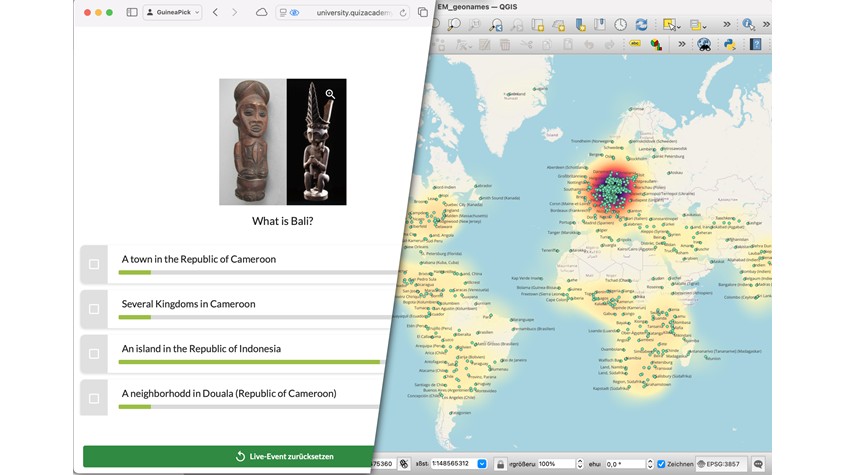Click the Refresh map icon in QGIS toolbar
Viewport: 845px width, 475px height.
click(641, 24)
